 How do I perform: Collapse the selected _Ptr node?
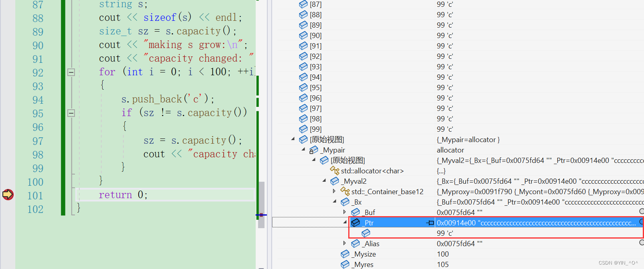(345, 222)
